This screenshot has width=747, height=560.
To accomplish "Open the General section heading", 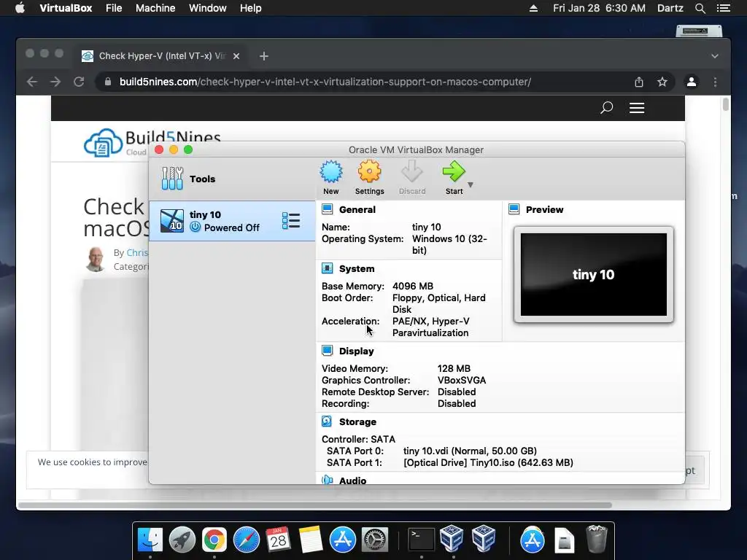I will (x=357, y=209).
